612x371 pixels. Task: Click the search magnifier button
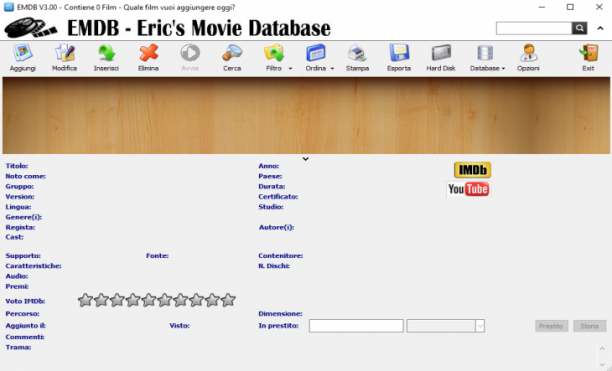580,28
